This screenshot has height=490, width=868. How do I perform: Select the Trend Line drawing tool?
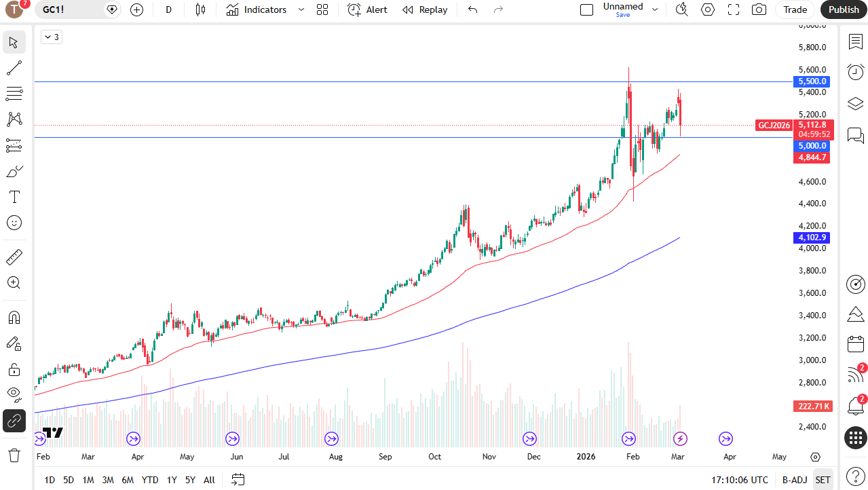(x=14, y=68)
